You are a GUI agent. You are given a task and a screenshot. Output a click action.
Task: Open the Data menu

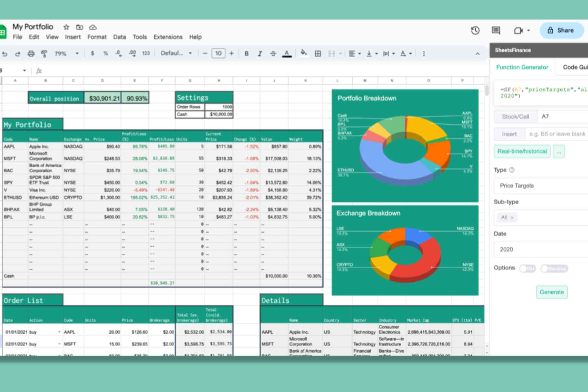coord(120,37)
